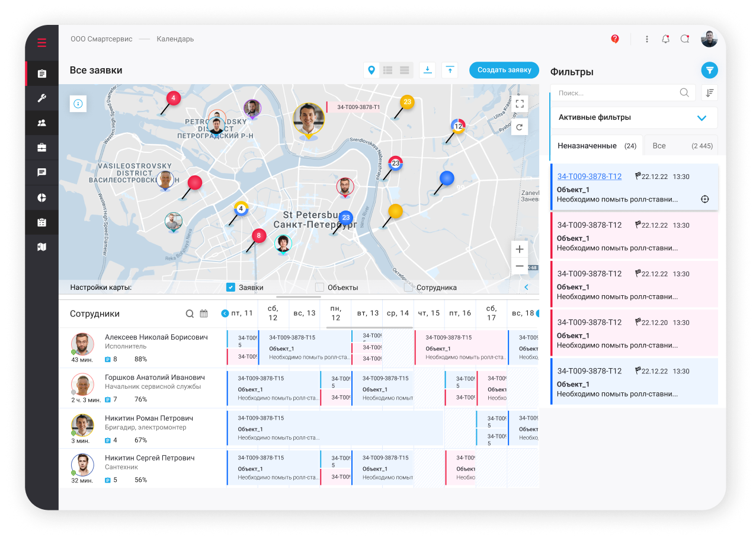This screenshot has width=756, height=540.
Task: Switch to map pin view
Action: pyautogui.click(x=371, y=70)
